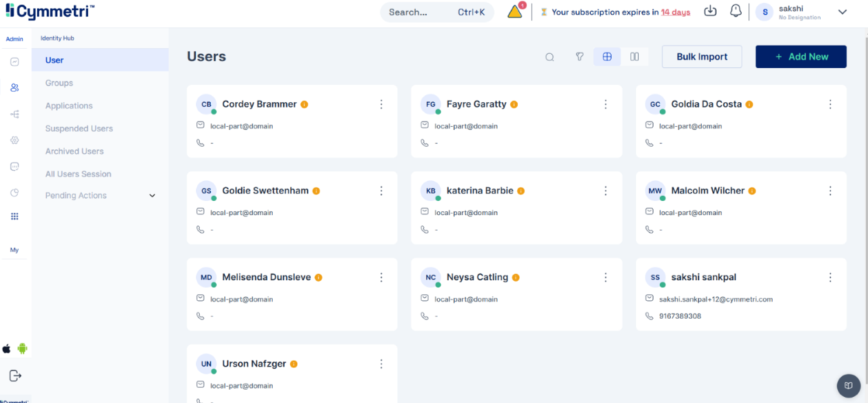Screen dimensions: 868x403
Task: Click the download icon in header
Action: (x=710, y=12)
